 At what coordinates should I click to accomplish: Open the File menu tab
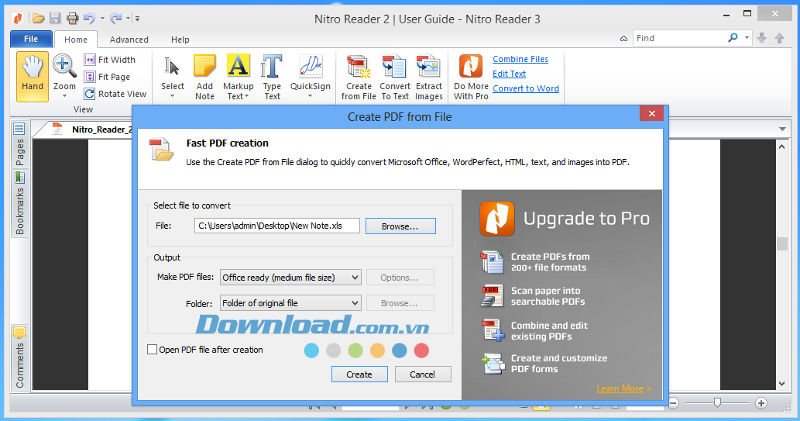pos(31,39)
